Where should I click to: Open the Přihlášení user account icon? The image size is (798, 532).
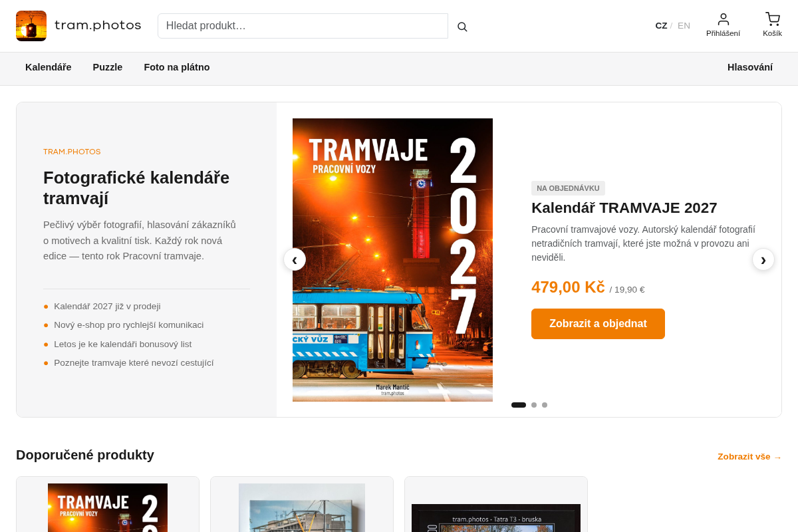[723, 25]
